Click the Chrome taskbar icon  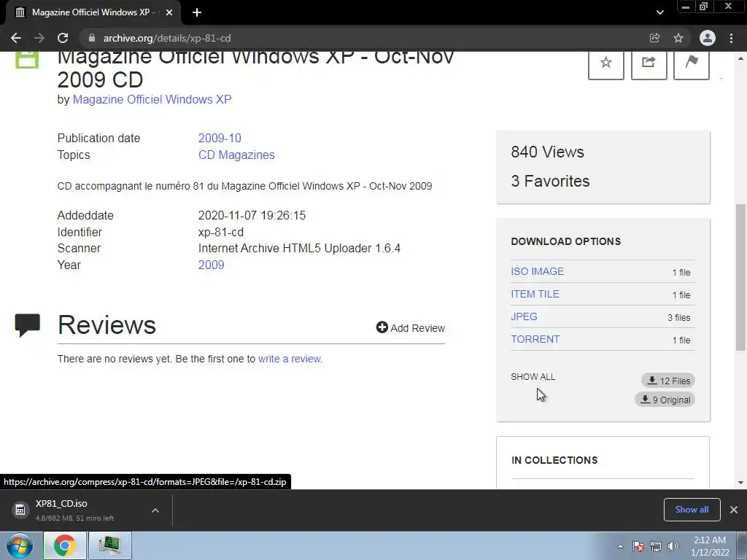pos(65,545)
